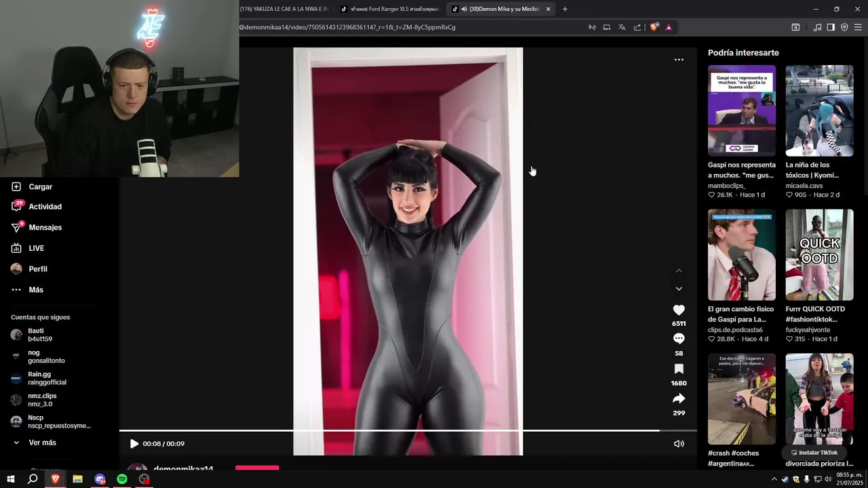The width and height of the screenshot is (868, 488).
Task: Toggle the browser sidebar panel icon
Action: (x=831, y=27)
